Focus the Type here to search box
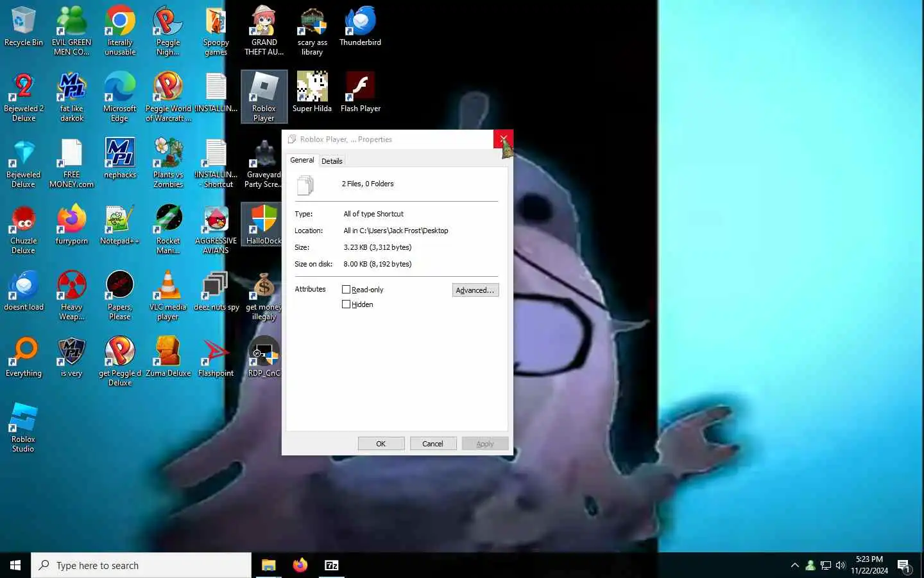 tap(141, 565)
